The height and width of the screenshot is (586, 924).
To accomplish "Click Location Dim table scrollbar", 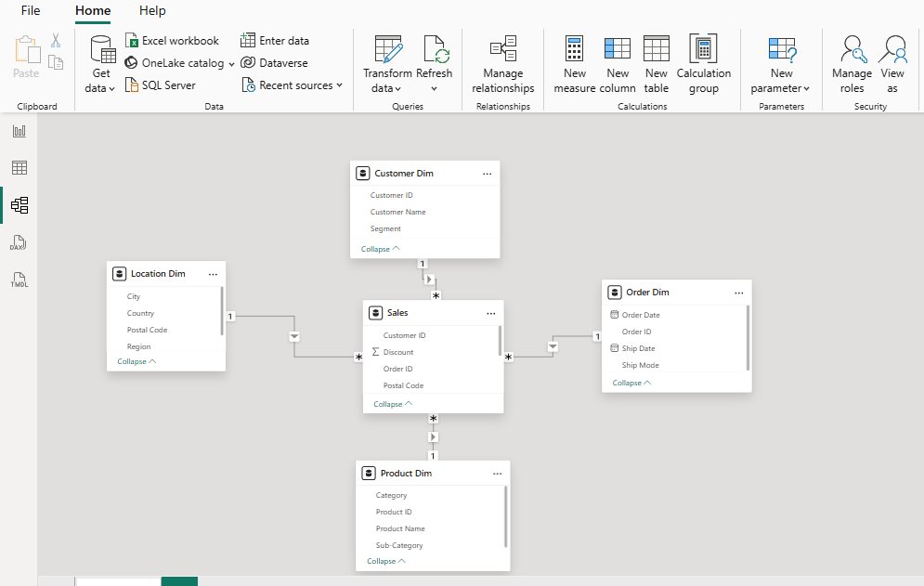I will pos(222,311).
